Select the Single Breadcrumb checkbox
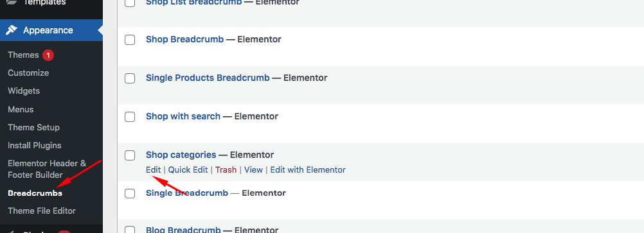The height and width of the screenshot is (233, 644). coord(130,193)
